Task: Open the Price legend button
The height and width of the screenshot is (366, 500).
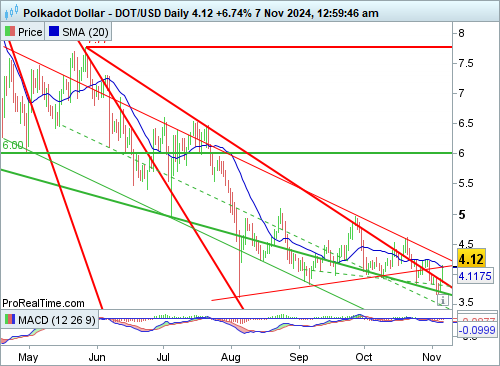Action: tap(23, 32)
